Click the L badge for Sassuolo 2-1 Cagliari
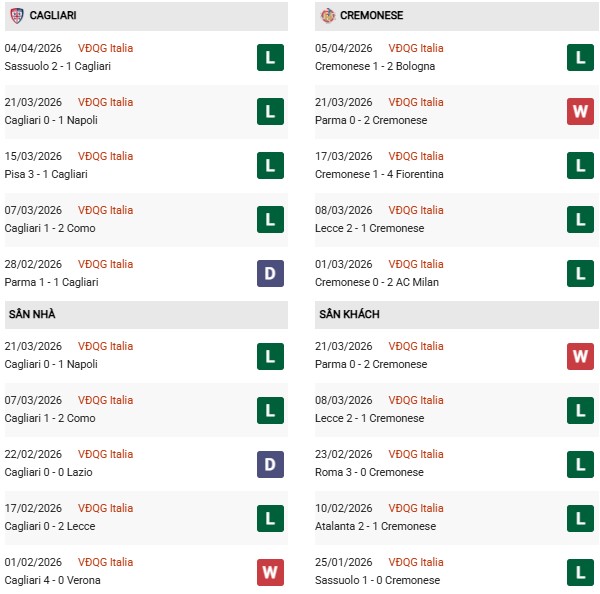This screenshot has width=600, height=594. tap(270, 57)
